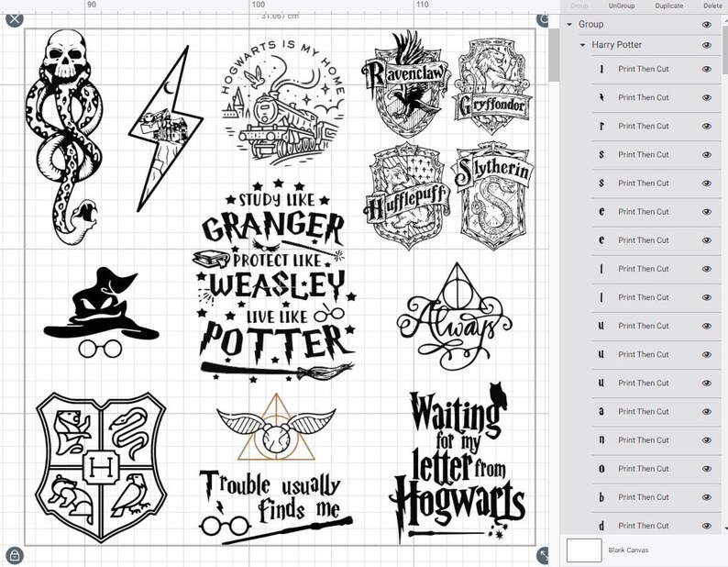Select the lightning bolt castle design
Viewport: 728px width, 567px height.
165,128
